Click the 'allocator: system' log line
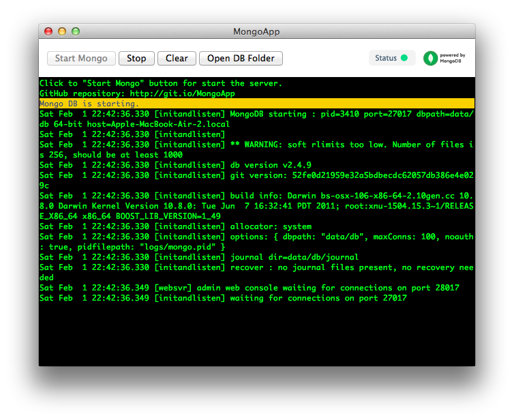The width and height of the screenshot is (514, 420). [x=175, y=226]
